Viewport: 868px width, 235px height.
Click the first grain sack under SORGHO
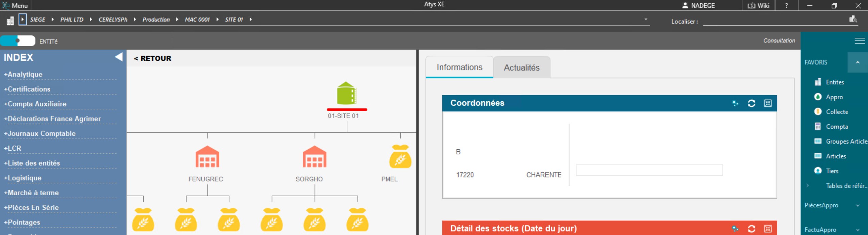[x=272, y=220]
